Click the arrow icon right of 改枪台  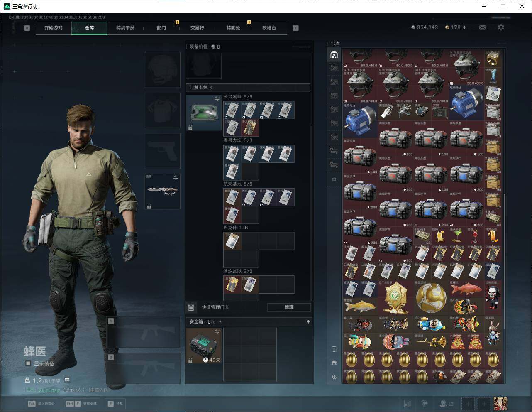coord(296,28)
